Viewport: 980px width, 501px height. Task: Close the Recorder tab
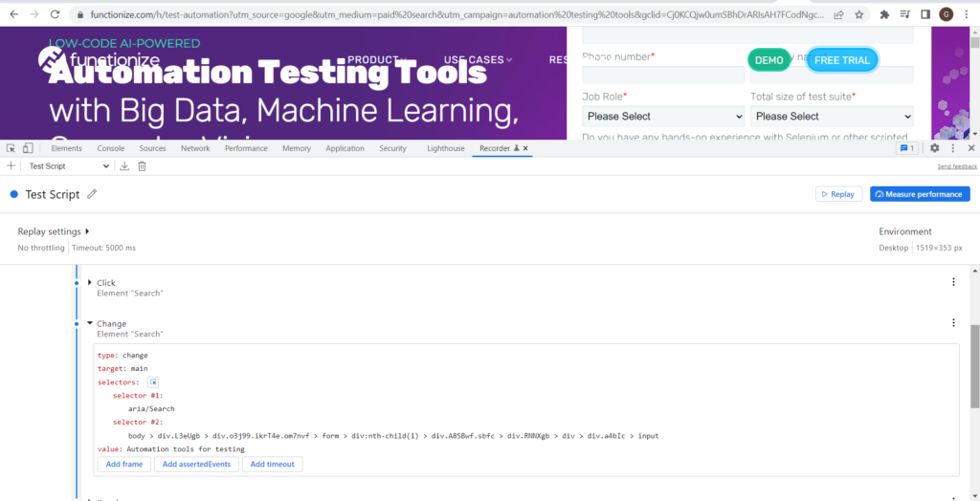(x=525, y=148)
